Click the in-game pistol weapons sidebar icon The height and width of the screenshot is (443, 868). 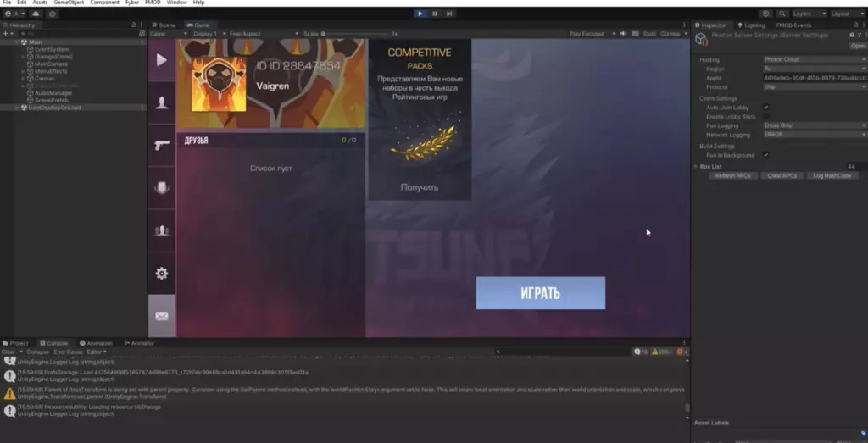tap(162, 146)
